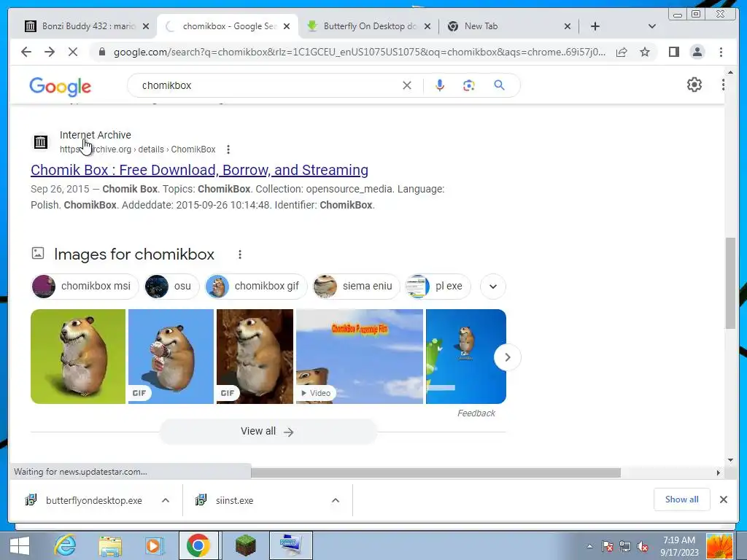747x560 pixels.
Task: Switch to Bonzi Buddy 432 tab
Action: pyautogui.click(x=88, y=26)
